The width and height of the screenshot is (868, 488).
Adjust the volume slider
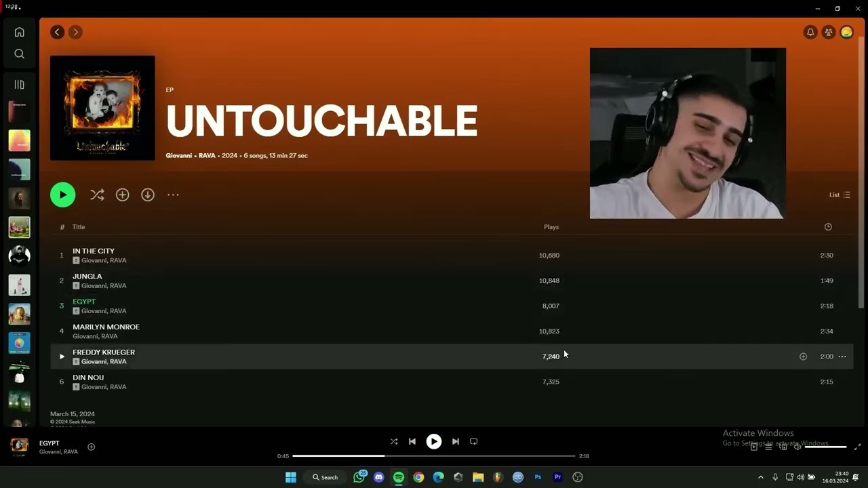coord(825,447)
